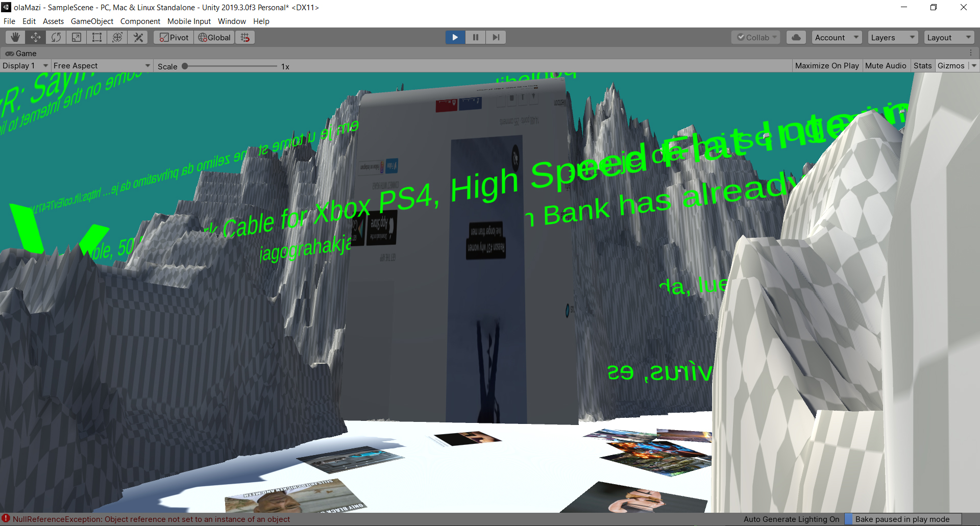Click the cloud services icon
This screenshot has height=526, width=980.
796,37
